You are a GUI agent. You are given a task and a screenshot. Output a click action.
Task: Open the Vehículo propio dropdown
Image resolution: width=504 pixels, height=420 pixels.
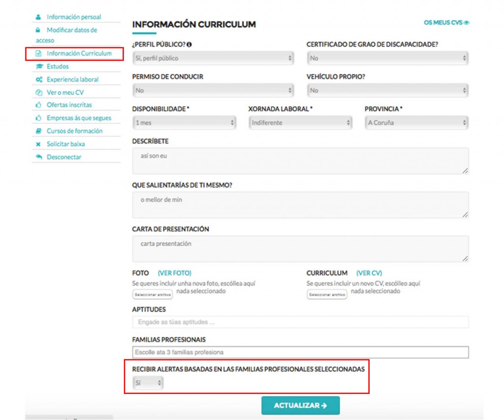point(387,91)
